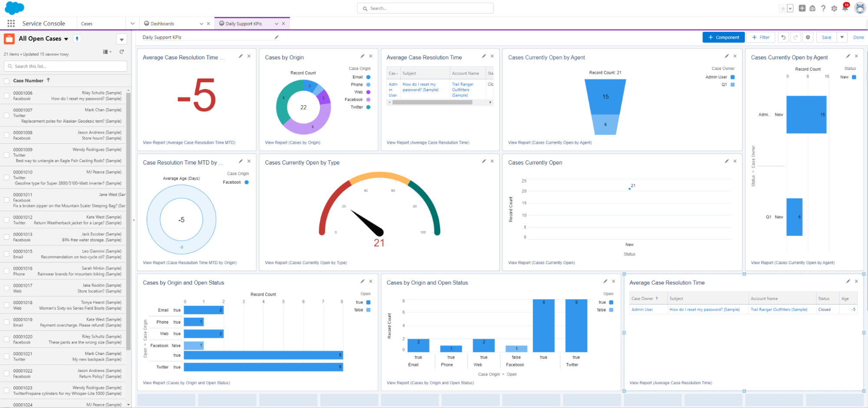Select the Cases navigation tab

click(x=86, y=23)
